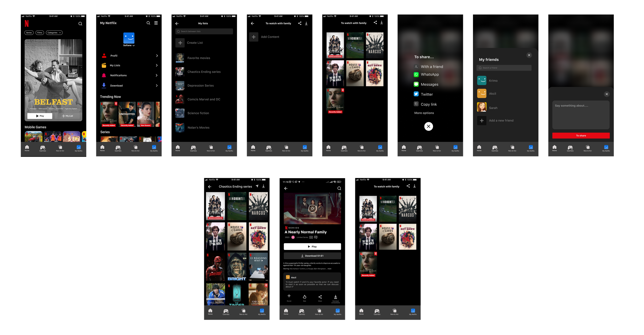Click the Copy link option
Viewport: 644px width, 335px height.
pyautogui.click(x=428, y=104)
